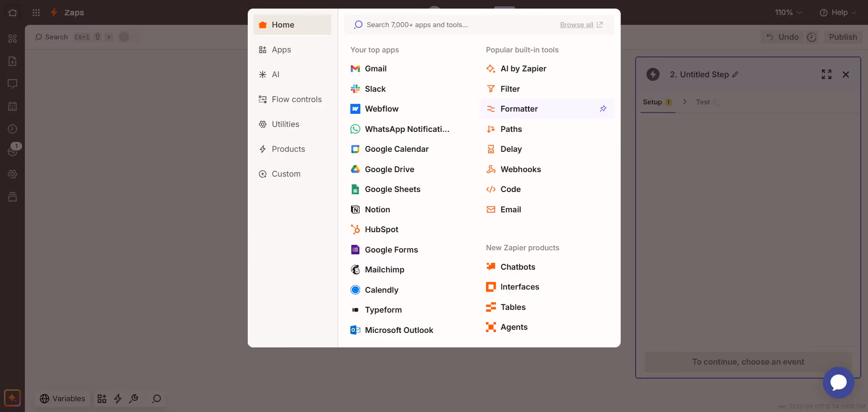Choose HubSpot app

[374, 229]
